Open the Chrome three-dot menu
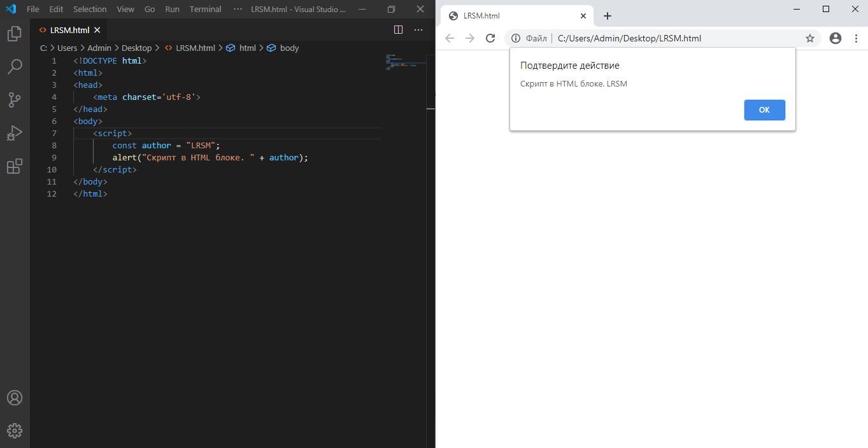This screenshot has width=868, height=448. coord(856,38)
